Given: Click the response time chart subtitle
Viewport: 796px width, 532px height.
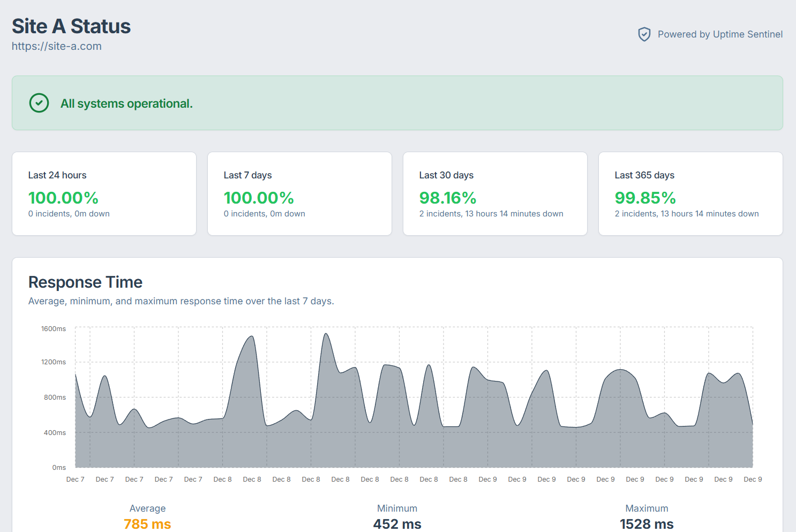Looking at the screenshot, I should 181,301.
